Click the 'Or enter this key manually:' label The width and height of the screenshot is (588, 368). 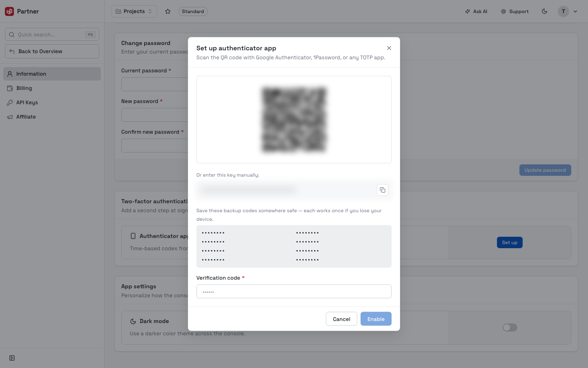(x=228, y=175)
